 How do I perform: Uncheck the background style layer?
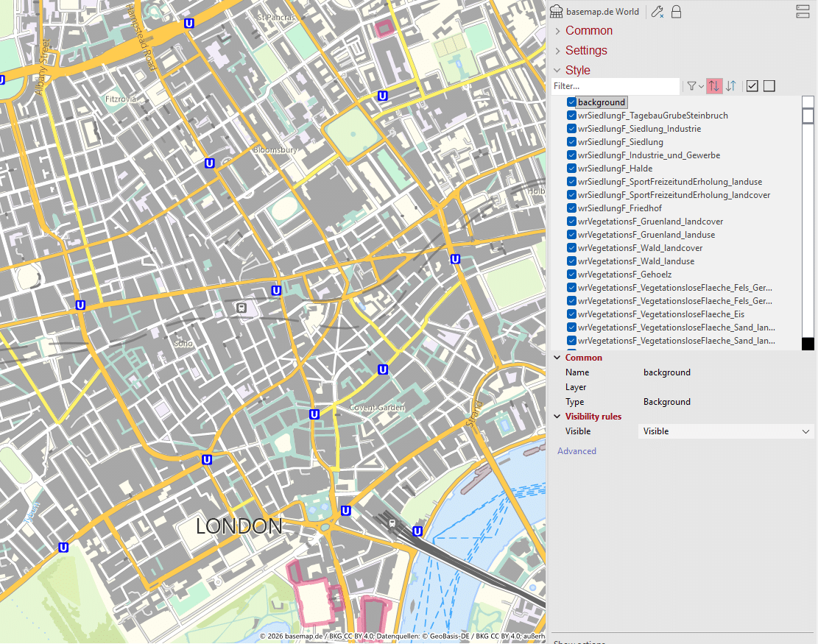(x=571, y=102)
